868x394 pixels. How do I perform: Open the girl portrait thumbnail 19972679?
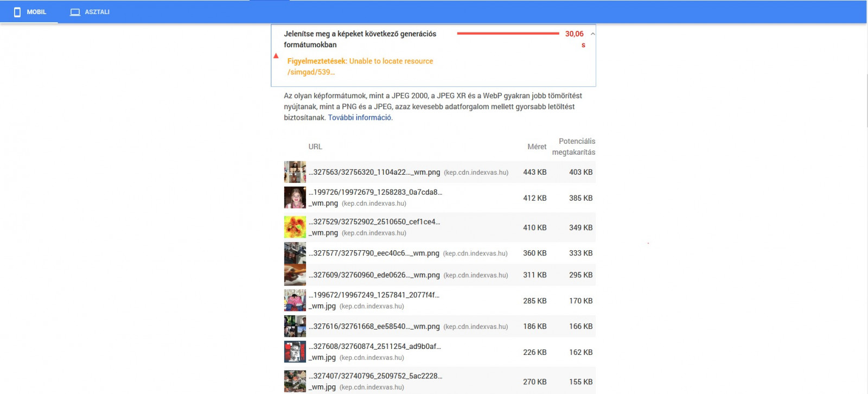(x=295, y=198)
